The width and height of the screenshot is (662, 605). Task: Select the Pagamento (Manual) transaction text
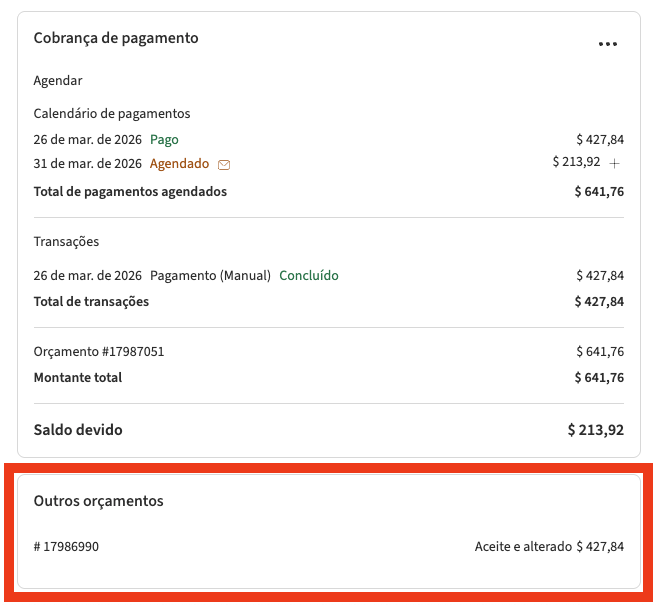coord(210,275)
